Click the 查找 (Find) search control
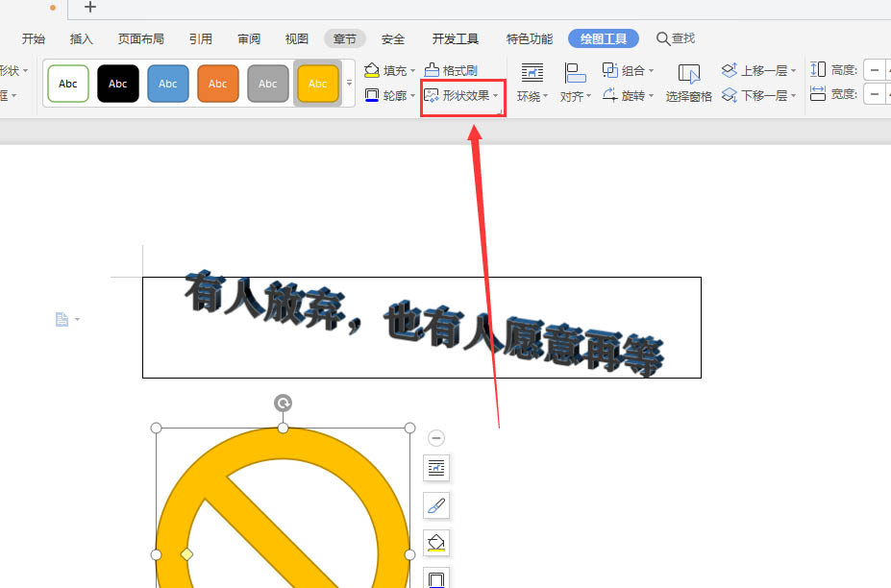The width and height of the screenshot is (891, 588). (676, 38)
